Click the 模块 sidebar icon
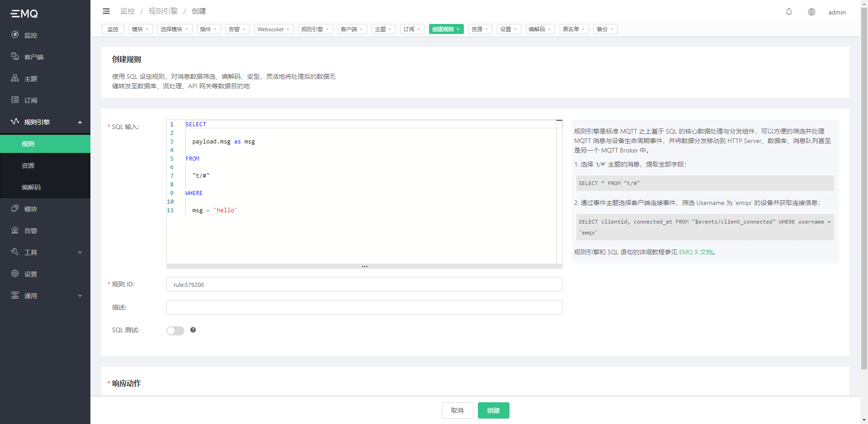This screenshot has width=868, height=424. point(15,209)
